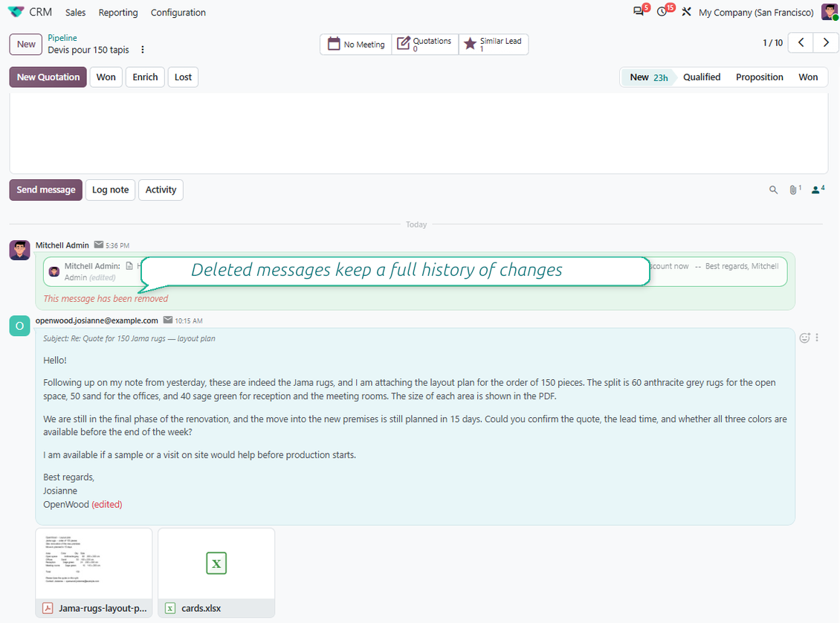Click envelope icon next to 10:15 AM
This screenshot has width=840, height=623.
(x=168, y=320)
